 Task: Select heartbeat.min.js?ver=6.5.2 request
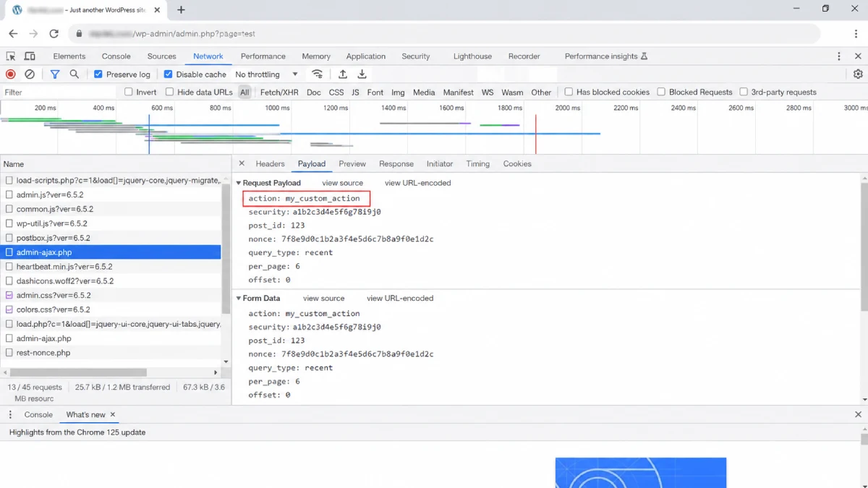pos(111,267)
